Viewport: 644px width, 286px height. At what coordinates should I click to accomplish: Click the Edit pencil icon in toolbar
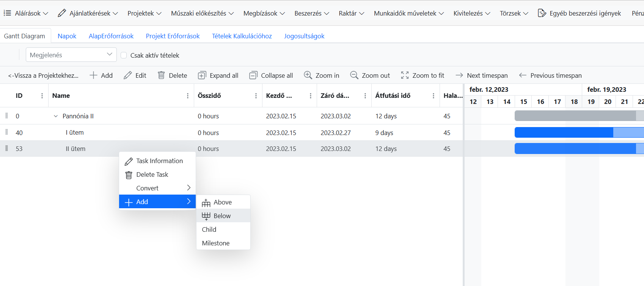pyautogui.click(x=128, y=75)
